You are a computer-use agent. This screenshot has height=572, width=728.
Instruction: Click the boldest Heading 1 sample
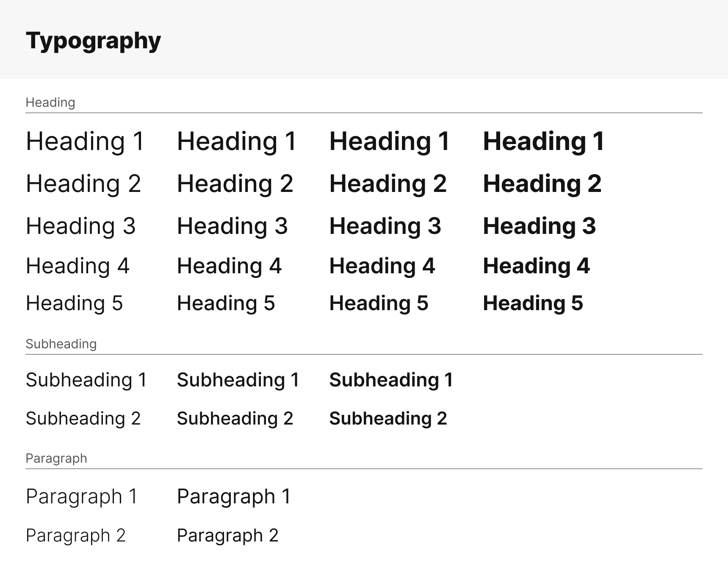click(544, 142)
